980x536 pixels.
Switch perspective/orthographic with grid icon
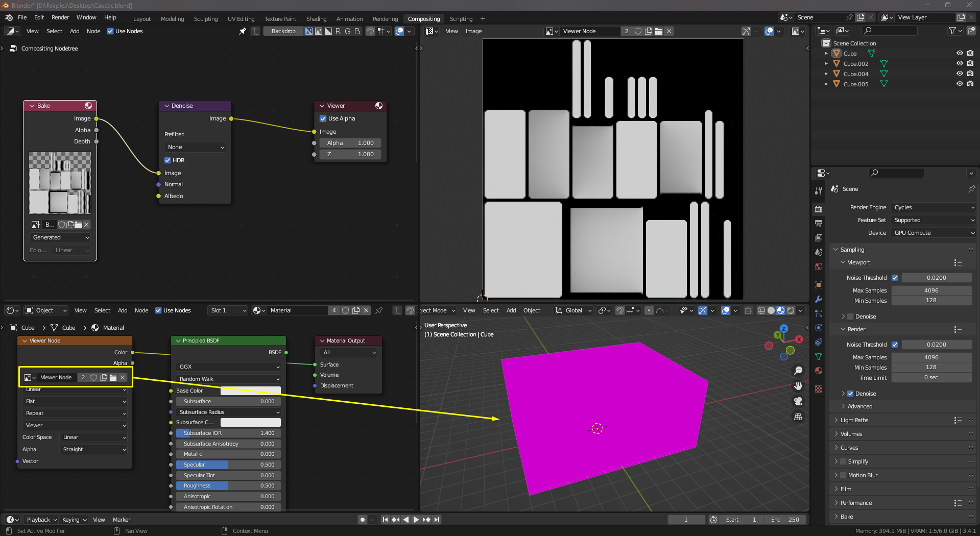click(x=798, y=417)
